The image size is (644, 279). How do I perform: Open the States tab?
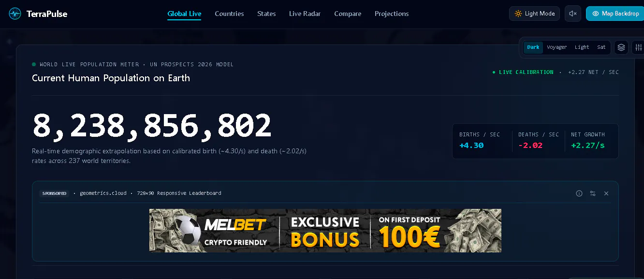[x=266, y=14]
